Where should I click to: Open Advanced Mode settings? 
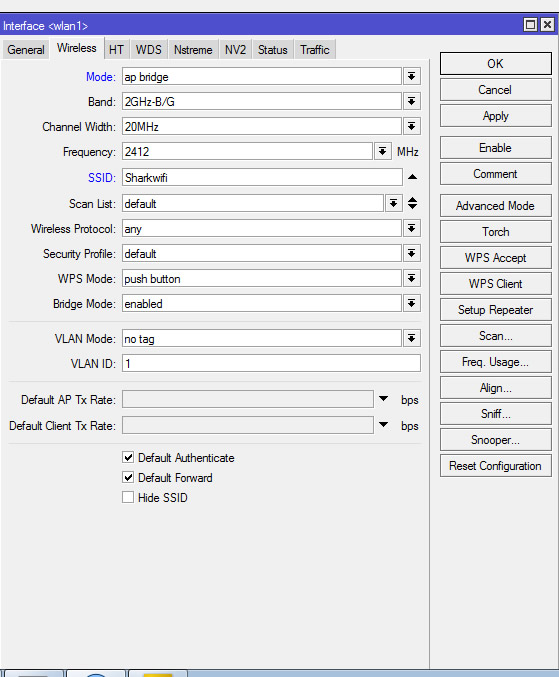tap(496, 206)
